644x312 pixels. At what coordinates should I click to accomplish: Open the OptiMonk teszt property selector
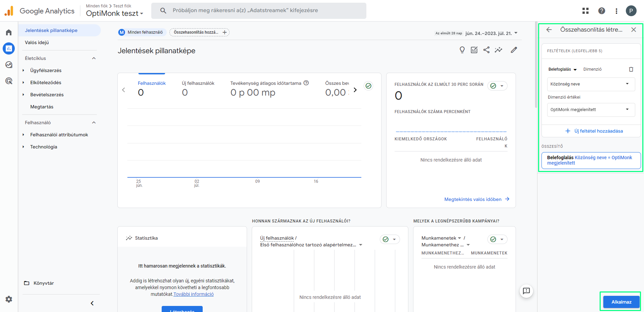coord(115,13)
